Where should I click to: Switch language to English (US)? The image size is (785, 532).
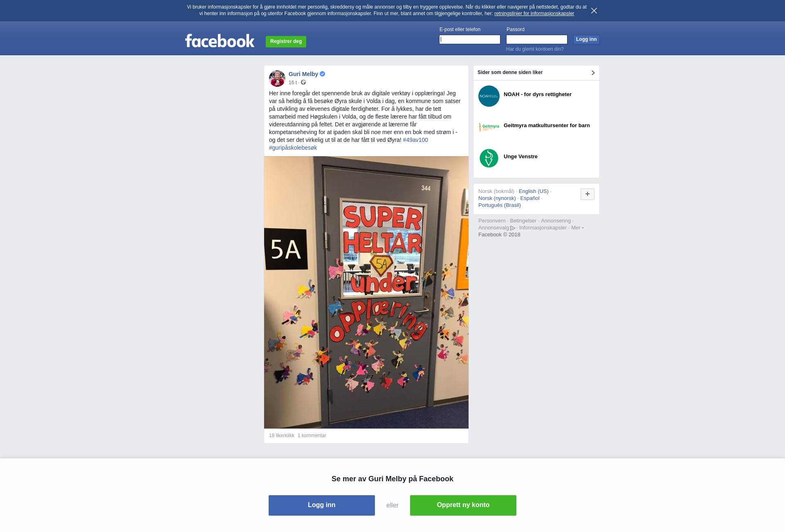click(534, 191)
